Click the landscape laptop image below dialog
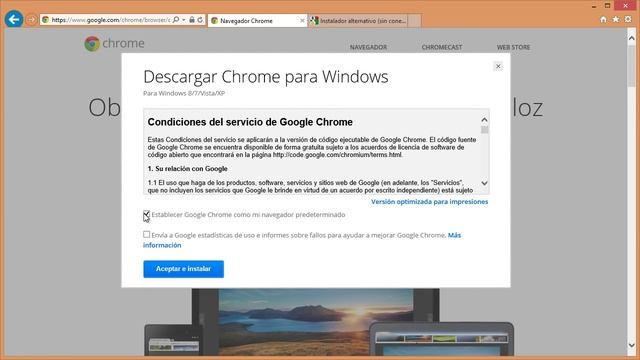The height and width of the screenshot is (360, 640). [x=316, y=322]
